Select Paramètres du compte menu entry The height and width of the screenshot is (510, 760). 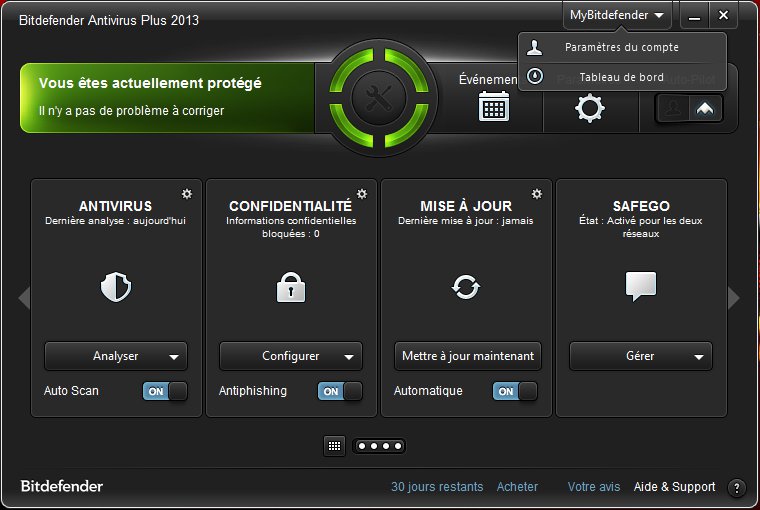[x=621, y=47]
